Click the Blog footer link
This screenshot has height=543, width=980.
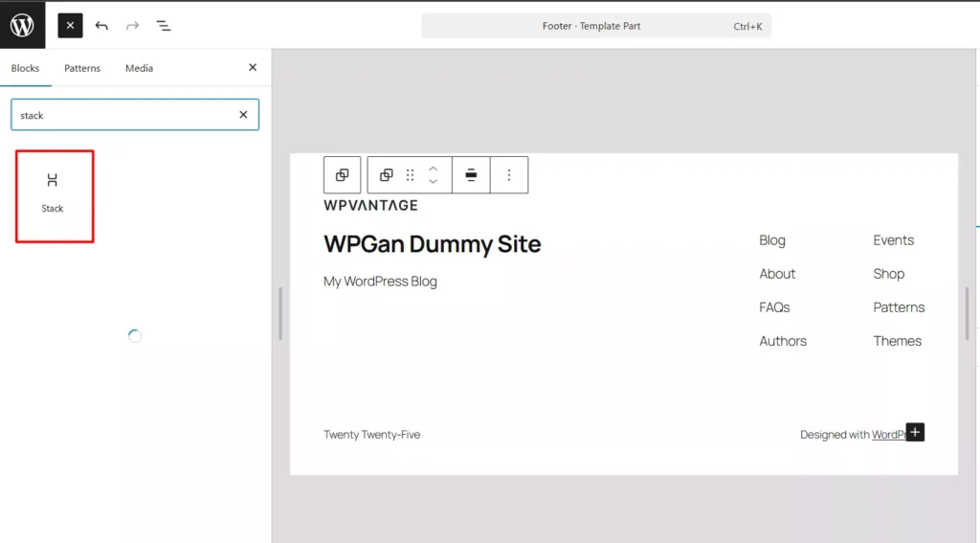point(772,240)
